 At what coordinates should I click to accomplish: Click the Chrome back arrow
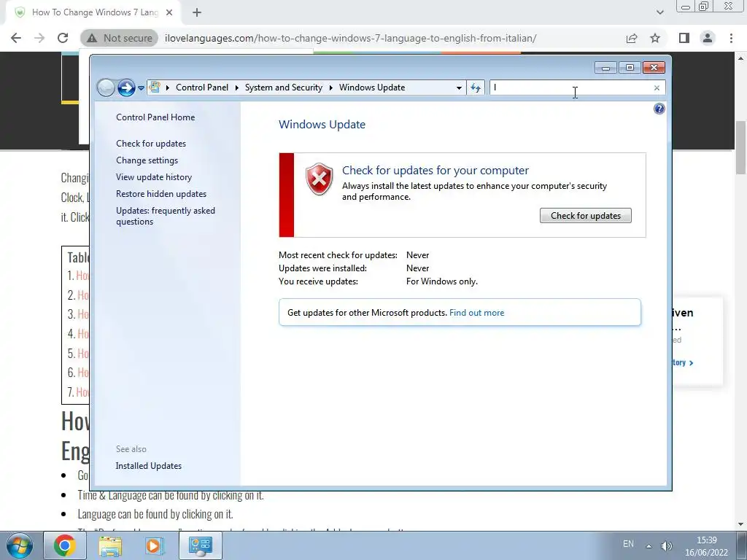click(x=16, y=38)
